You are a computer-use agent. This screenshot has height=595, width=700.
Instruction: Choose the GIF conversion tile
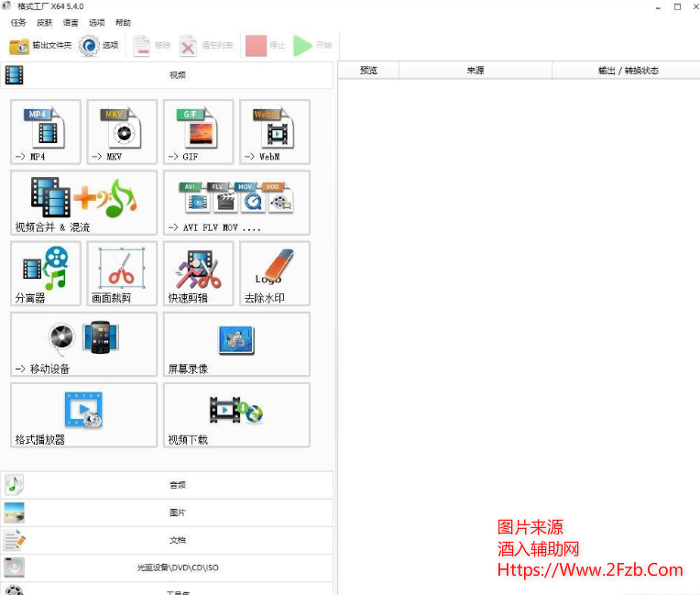pyautogui.click(x=198, y=132)
